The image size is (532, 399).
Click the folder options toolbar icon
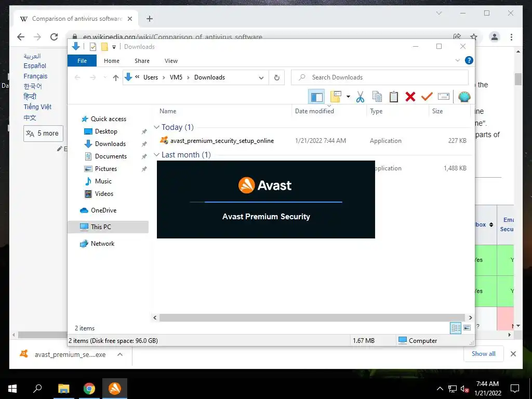point(335,97)
